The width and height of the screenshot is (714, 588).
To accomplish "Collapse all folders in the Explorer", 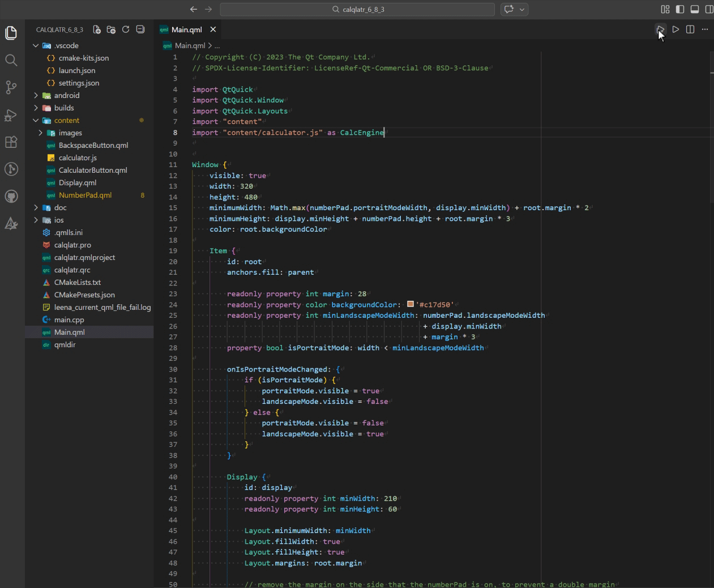I will click(x=140, y=29).
